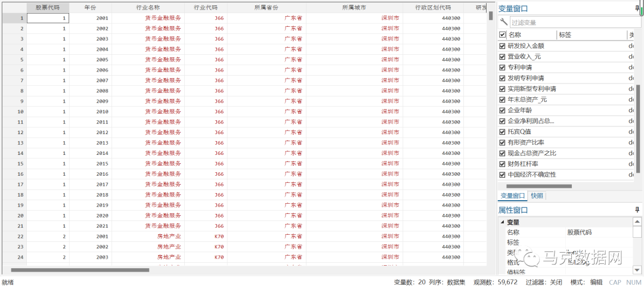Toggle the 专利申请 variable checkbox

[x=502, y=67]
